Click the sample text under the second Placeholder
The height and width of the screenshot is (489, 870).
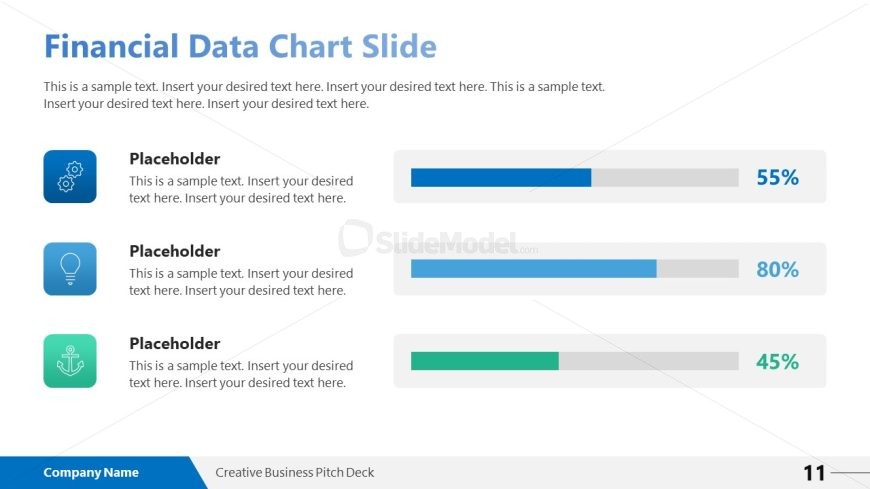point(241,282)
